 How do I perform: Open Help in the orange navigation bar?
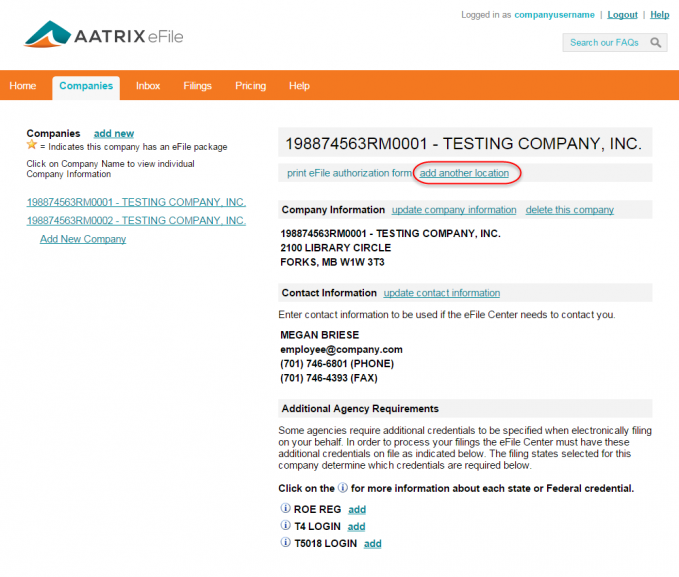click(299, 86)
